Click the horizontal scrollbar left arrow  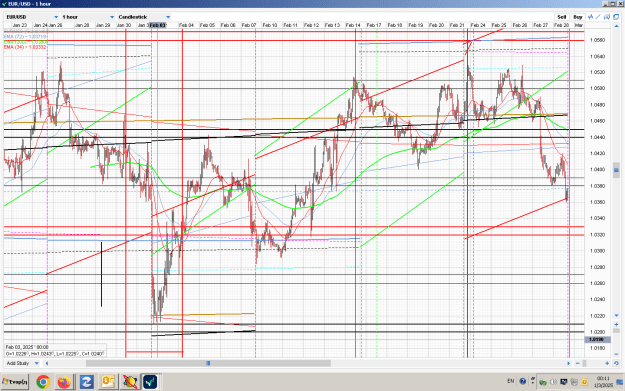click(x=47, y=363)
